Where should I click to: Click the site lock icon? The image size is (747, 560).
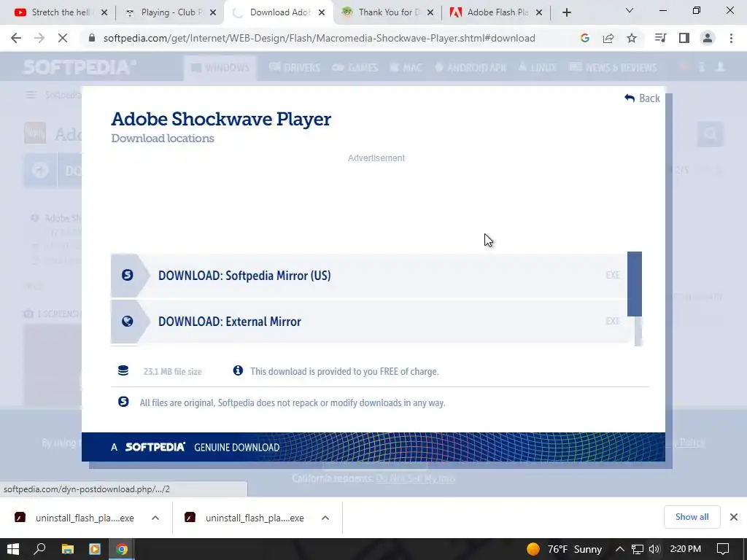click(x=92, y=38)
